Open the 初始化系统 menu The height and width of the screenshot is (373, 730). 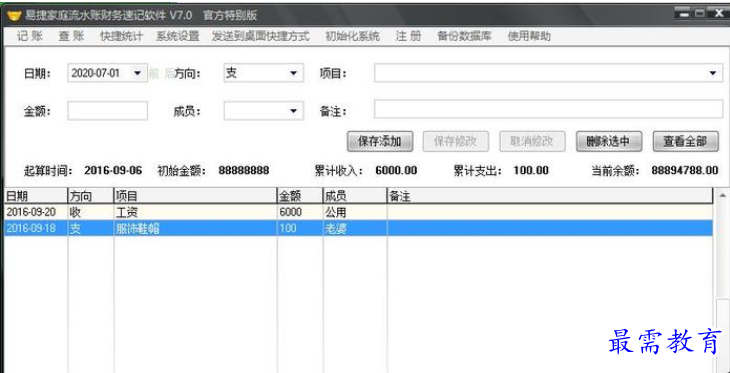coord(352,36)
